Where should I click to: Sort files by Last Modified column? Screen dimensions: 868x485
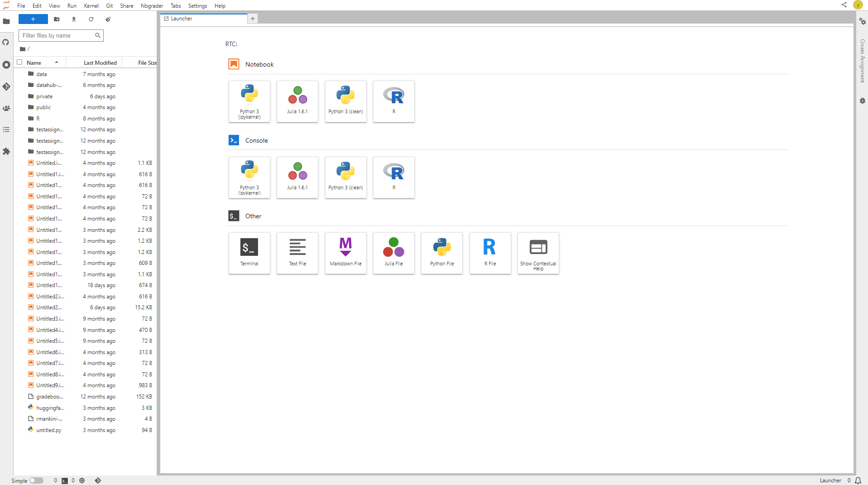coord(94,62)
